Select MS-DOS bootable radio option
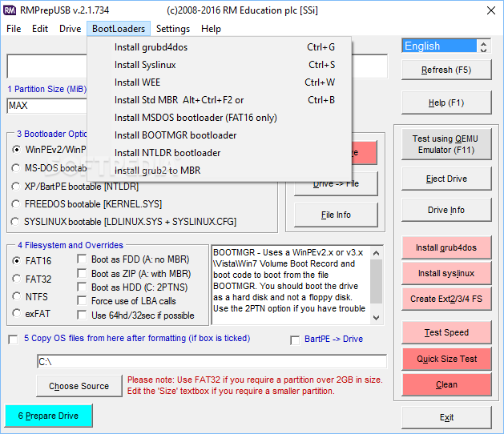Image resolution: width=504 pixels, height=434 pixels. coord(16,168)
